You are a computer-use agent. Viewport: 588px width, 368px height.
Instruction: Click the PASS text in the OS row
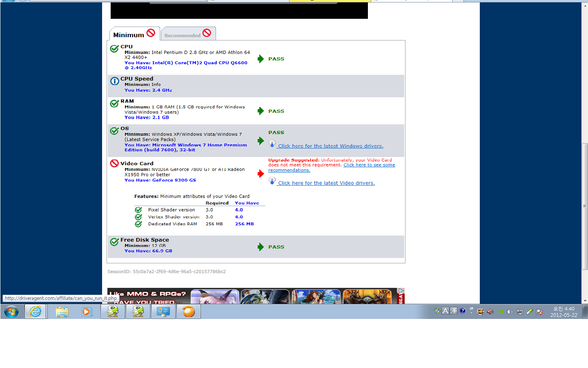pos(276,132)
